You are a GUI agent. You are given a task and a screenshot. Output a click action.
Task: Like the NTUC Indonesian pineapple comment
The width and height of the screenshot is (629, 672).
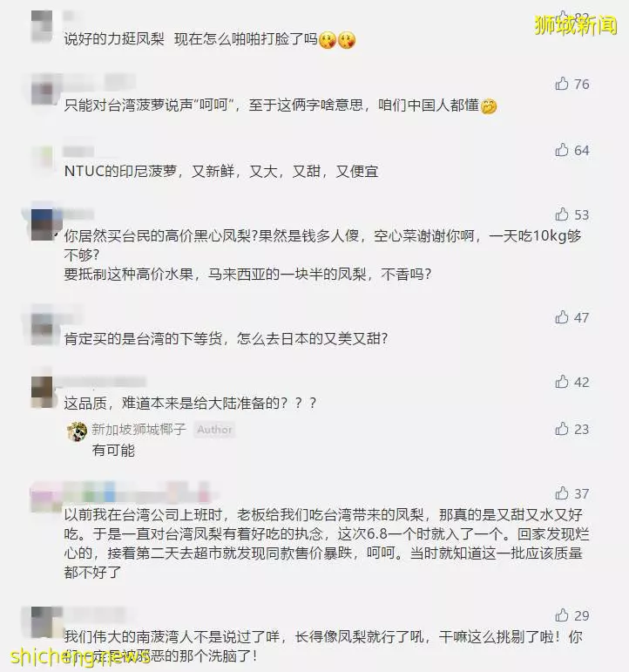[x=561, y=150]
